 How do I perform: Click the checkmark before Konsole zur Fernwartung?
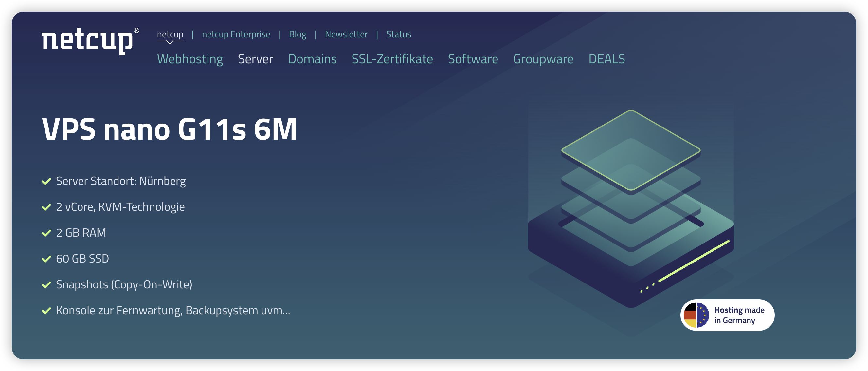point(46,311)
